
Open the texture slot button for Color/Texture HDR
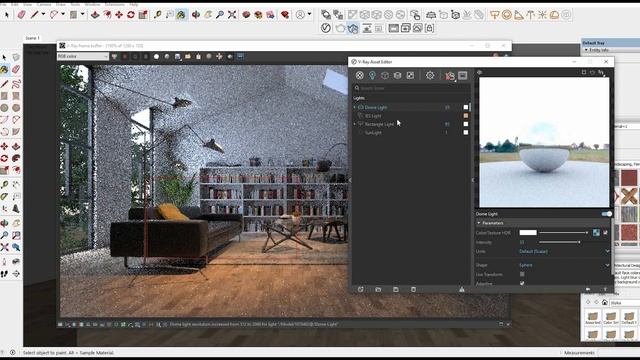click(596, 233)
